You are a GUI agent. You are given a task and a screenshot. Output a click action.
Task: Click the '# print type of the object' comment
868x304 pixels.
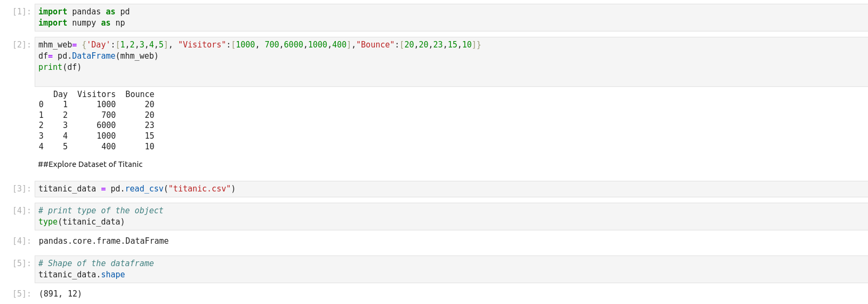(101, 211)
